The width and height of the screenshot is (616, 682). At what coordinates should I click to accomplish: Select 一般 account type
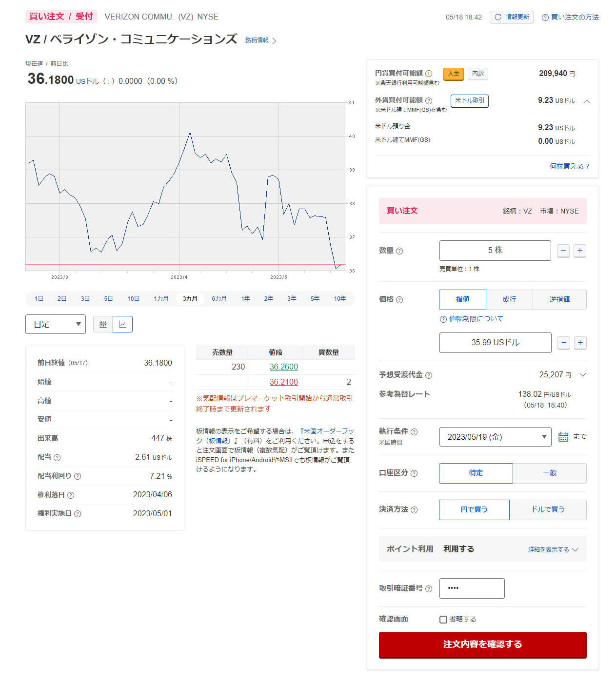coord(549,473)
